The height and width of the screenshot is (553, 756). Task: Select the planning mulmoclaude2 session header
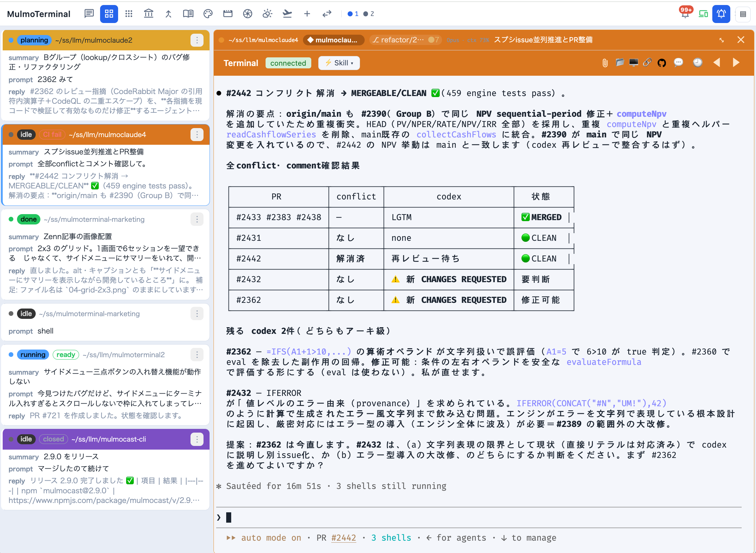click(106, 40)
